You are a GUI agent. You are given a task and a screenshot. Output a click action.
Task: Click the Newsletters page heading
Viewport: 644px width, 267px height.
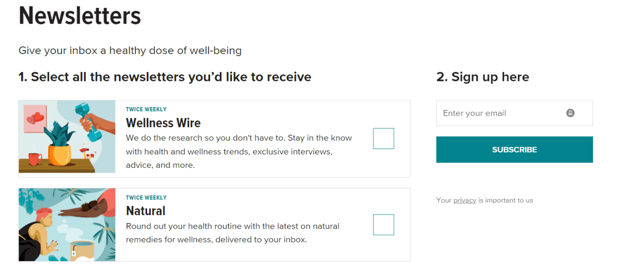point(80,16)
